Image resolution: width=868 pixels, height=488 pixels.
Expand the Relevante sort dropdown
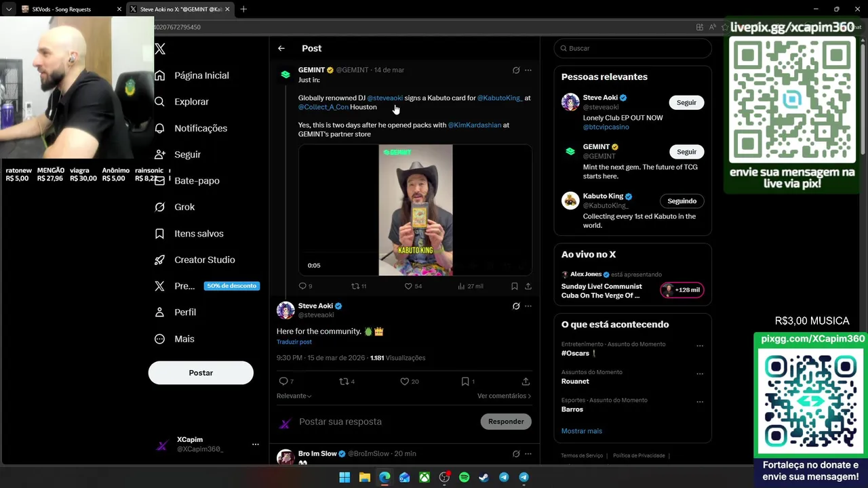coord(294,396)
